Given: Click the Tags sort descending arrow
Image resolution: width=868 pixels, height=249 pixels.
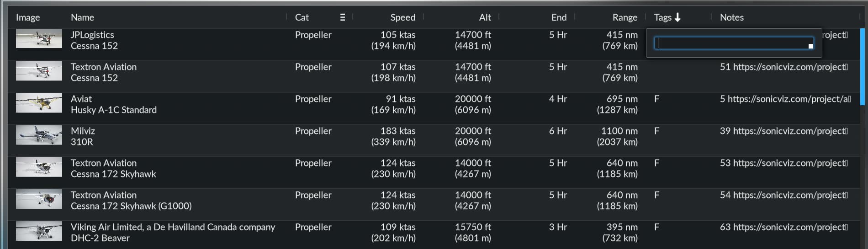Looking at the screenshot, I should click(677, 17).
